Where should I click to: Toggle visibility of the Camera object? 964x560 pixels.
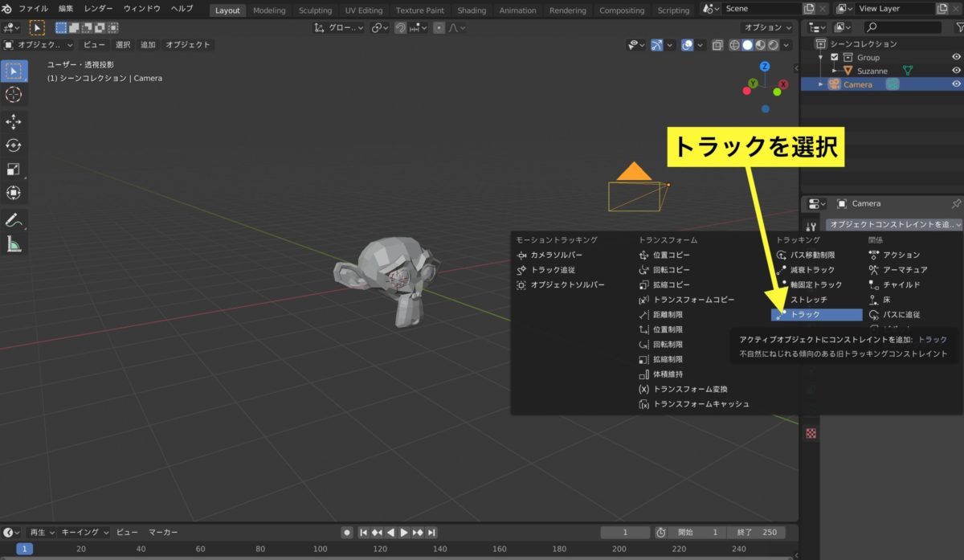(956, 84)
